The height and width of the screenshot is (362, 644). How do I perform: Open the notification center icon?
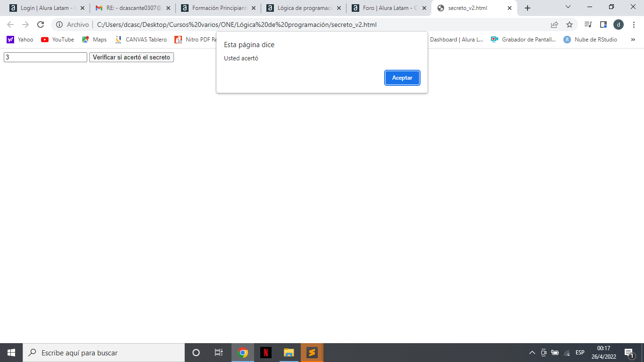(x=629, y=353)
